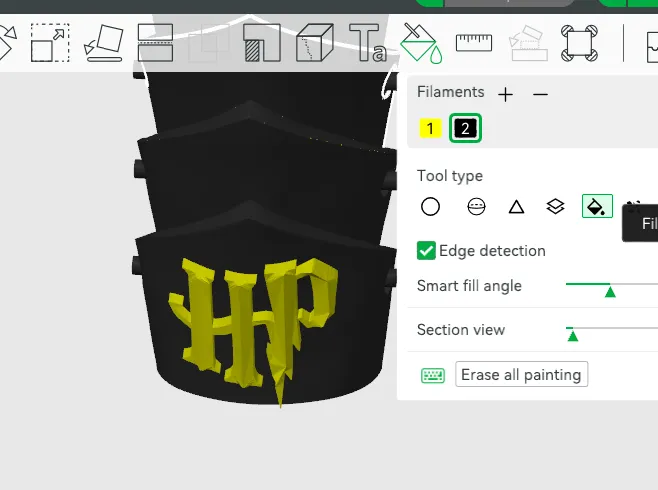Screen dimensions: 658x490
Task: Add a filament with plus icon
Action: point(506,94)
